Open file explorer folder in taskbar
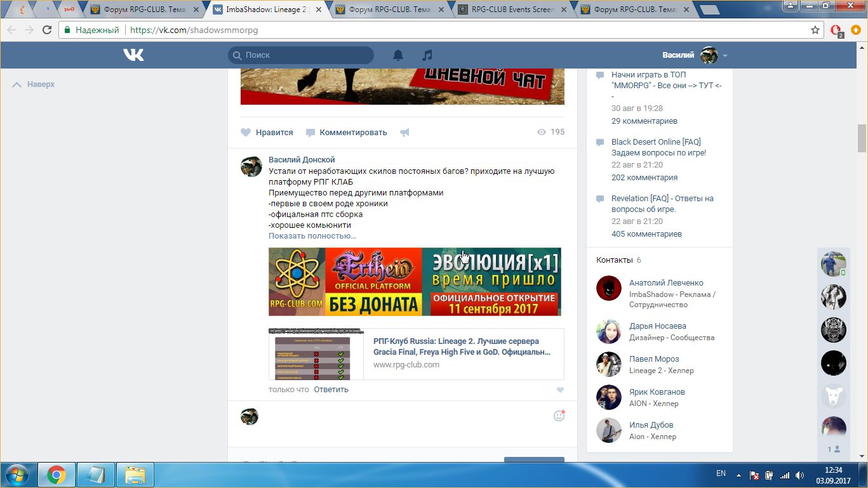Viewport: 868px width, 488px height. tap(135, 475)
